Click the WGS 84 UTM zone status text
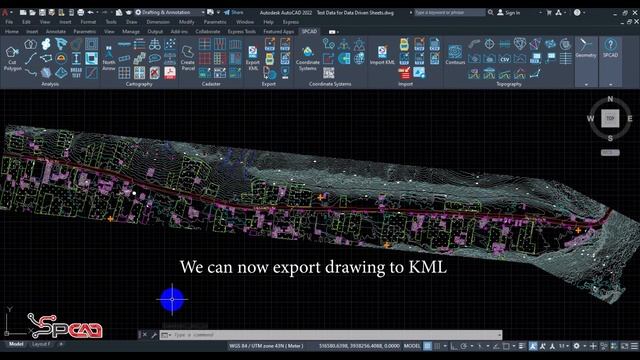The image size is (640, 360). pos(267,346)
